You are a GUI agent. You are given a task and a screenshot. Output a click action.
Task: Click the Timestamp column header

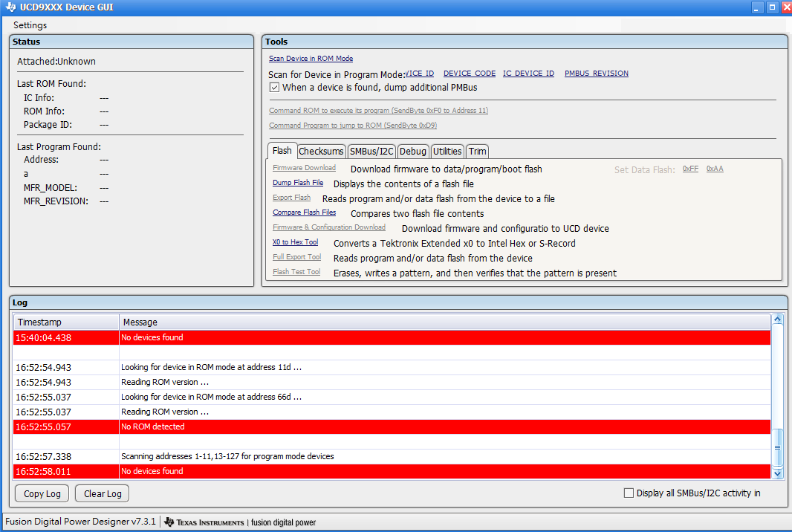click(x=66, y=322)
